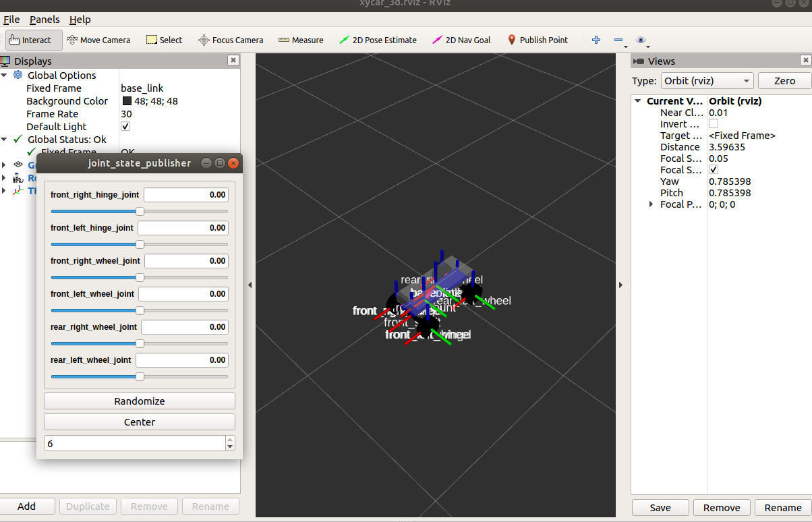This screenshot has width=812, height=522.
Task: Collapse the right panel with arrow handle
Action: (621, 285)
